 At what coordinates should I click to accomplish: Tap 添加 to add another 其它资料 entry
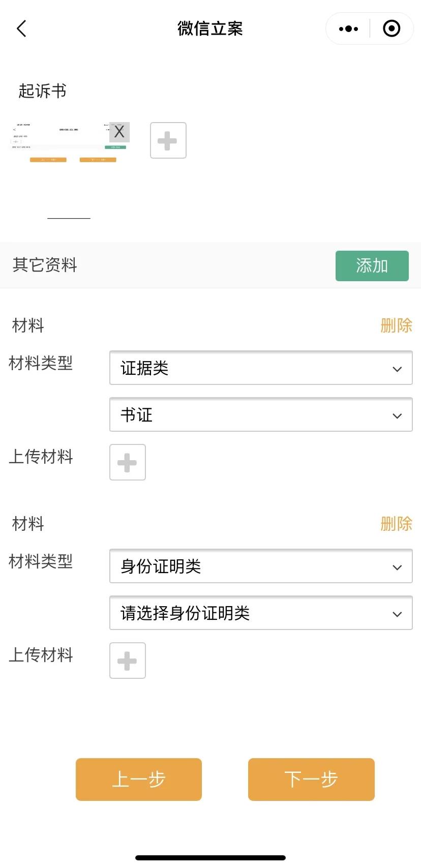pos(372,265)
